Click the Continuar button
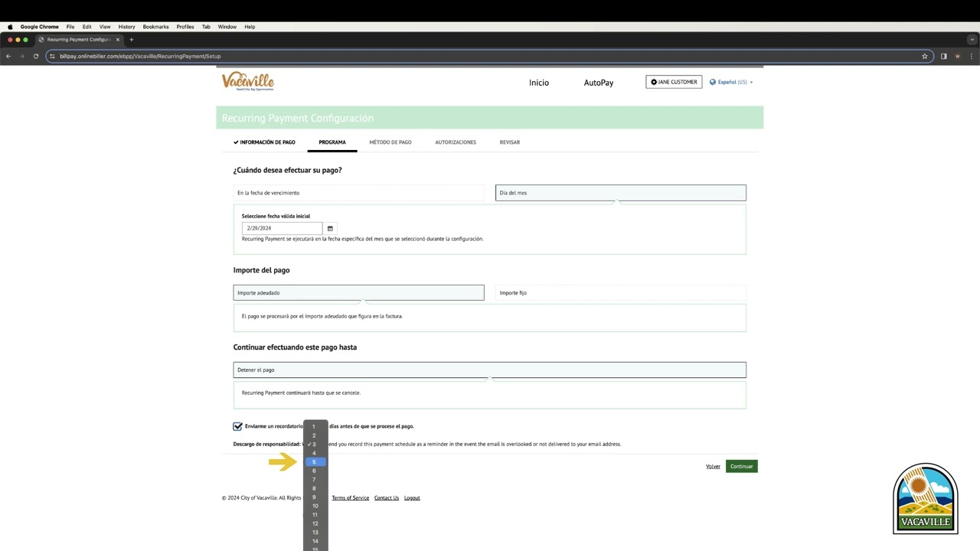980x551 pixels. (741, 466)
